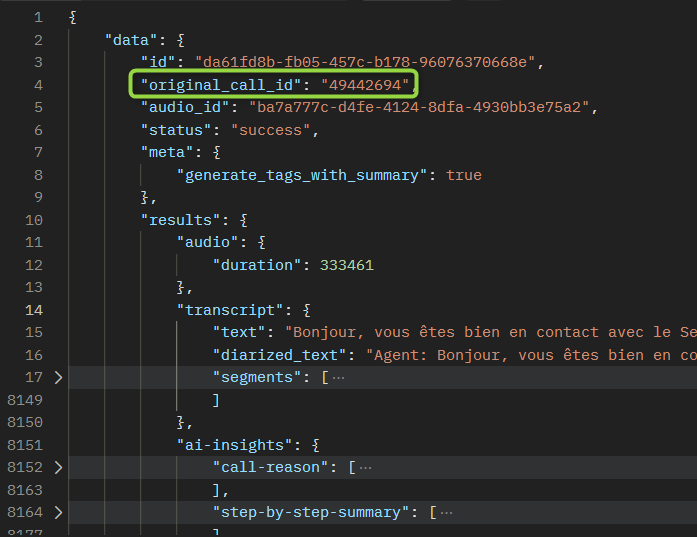The width and height of the screenshot is (697, 537).
Task: Click the ellipsis after "call-reason": [
Action: (365, 467)
